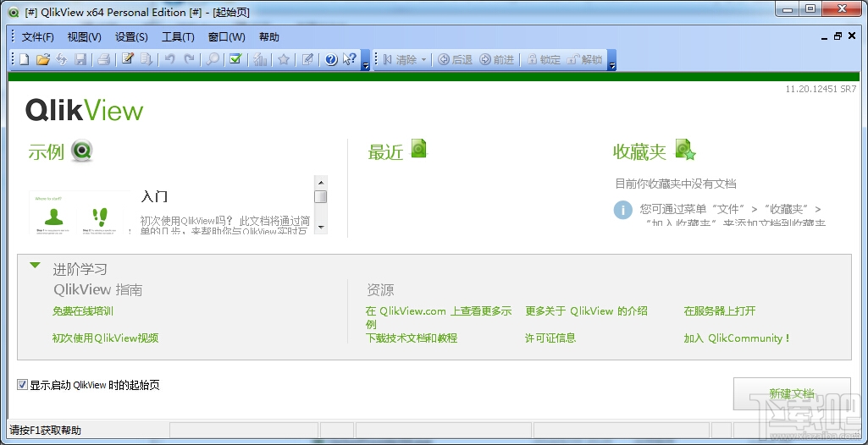The height and width of the screenshot is (445, 868).
Task: Open the 工具(T) menu
Action: (178, 37)
